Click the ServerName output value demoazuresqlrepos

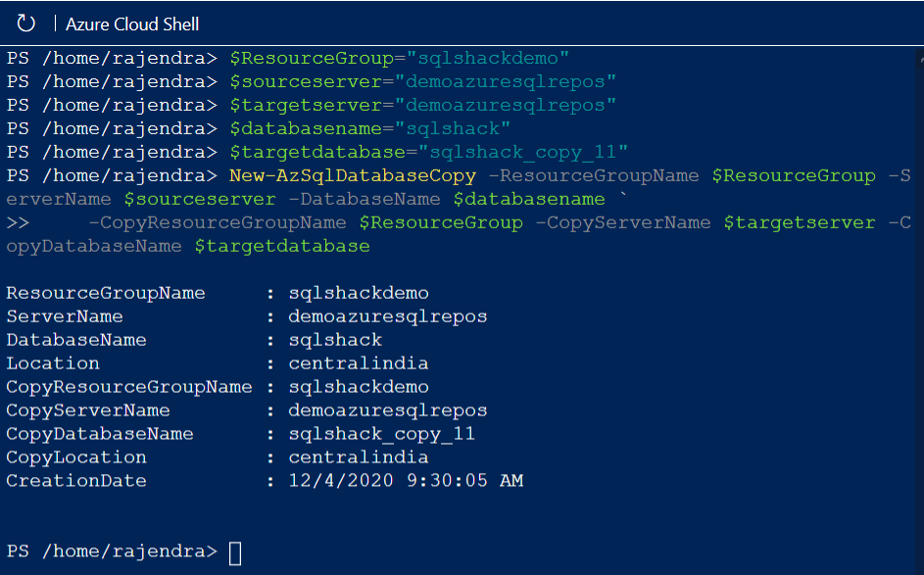pyautogui.click(x=387, y=316)
